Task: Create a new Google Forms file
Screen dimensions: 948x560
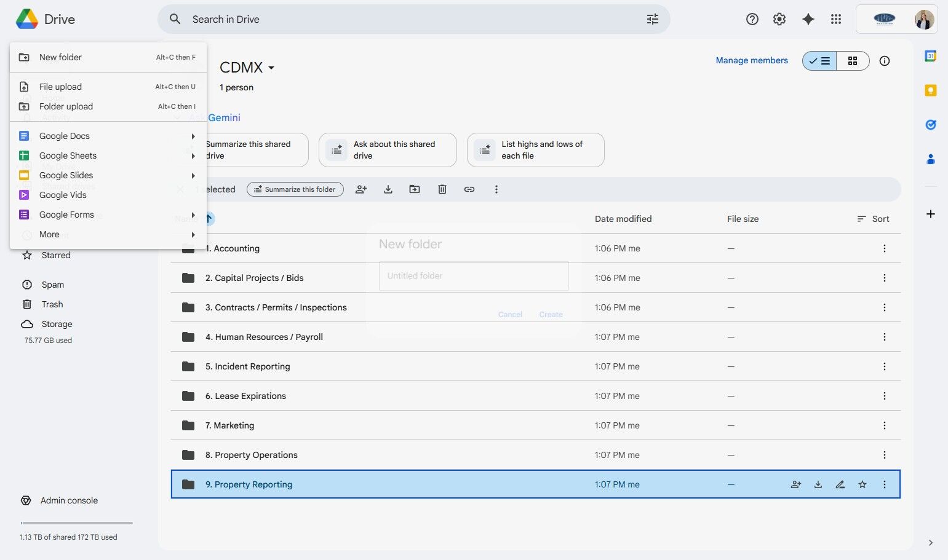Action: (108, 215)
